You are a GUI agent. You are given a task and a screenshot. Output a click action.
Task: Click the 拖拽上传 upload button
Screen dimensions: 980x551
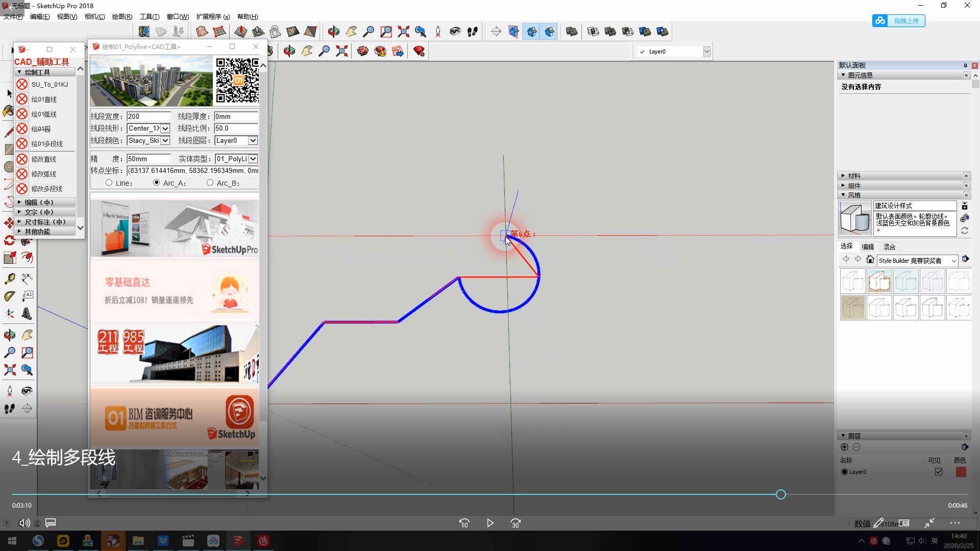pyautogui.click(x=899, y=20)
